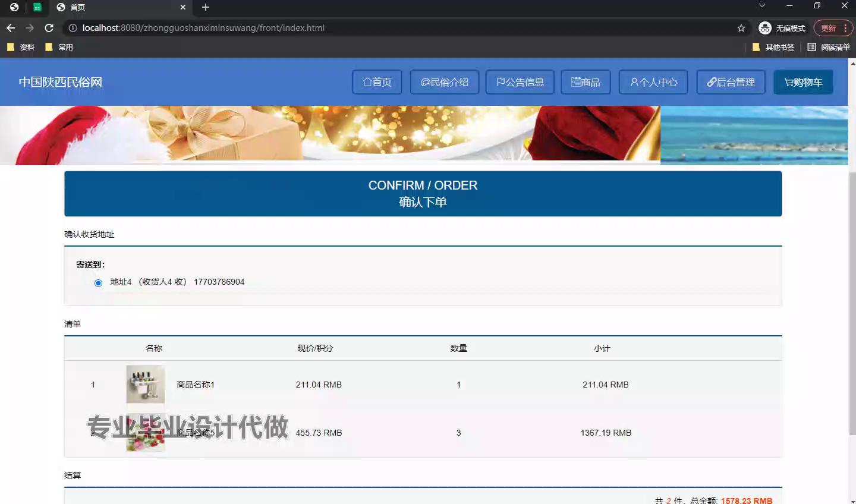The width and height of the screenshot is (856, 504).
Task: Open the 阅读清单 reading list
Action: click(x=829, y=47)
